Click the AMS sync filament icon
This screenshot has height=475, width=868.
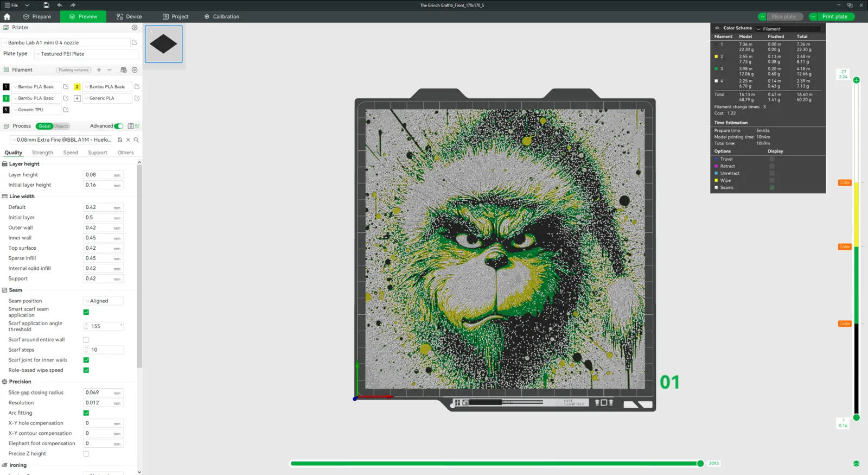124,69
